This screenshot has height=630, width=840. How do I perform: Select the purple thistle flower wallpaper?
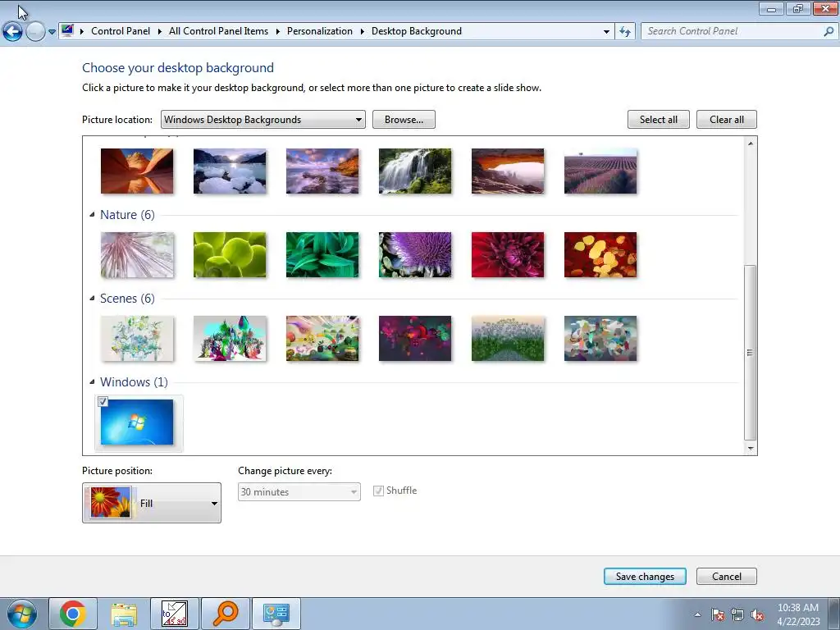click(415, 254)
